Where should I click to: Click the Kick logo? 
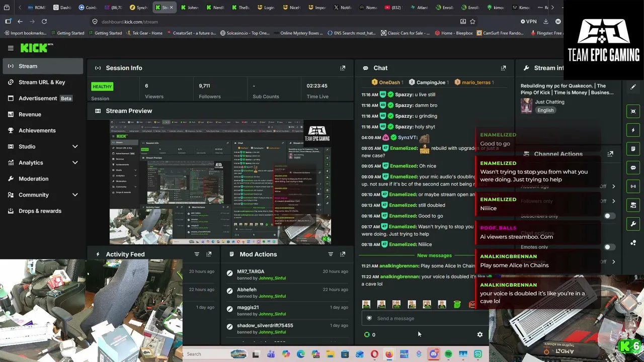coord(36,48)
